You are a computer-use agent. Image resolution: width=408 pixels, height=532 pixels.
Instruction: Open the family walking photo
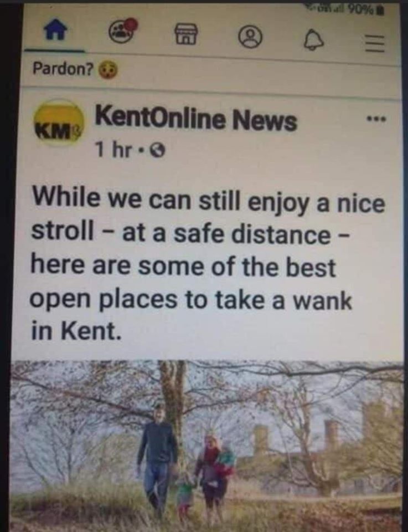pos(206,445)
